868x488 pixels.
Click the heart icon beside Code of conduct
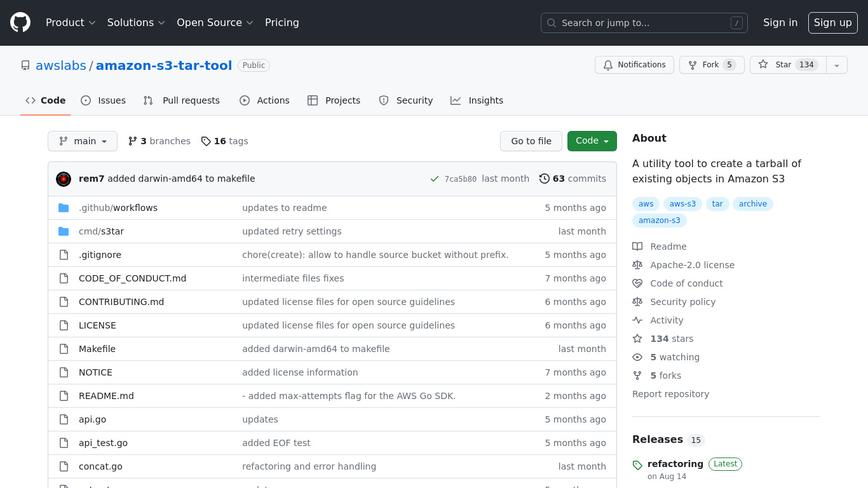point(637,283)
